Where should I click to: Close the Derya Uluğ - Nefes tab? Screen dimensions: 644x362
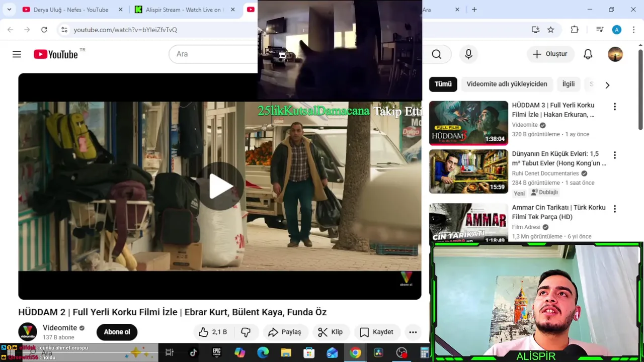pyautogui.click(x=120, y=10)
